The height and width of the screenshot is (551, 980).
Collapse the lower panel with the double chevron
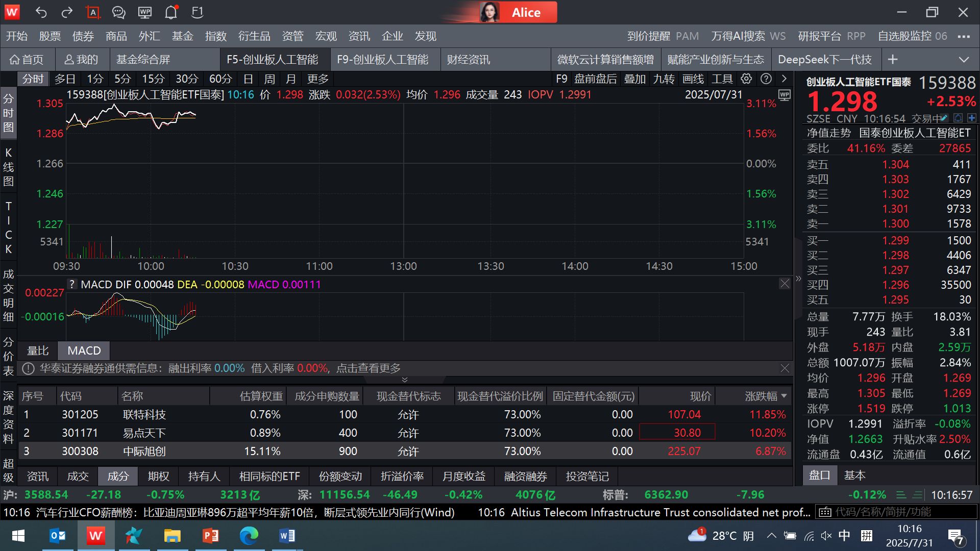[x=405, y=380]
